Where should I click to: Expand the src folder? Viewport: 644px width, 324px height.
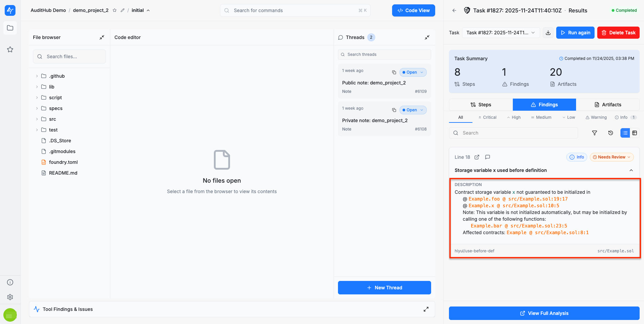click(x=52, y=119)
